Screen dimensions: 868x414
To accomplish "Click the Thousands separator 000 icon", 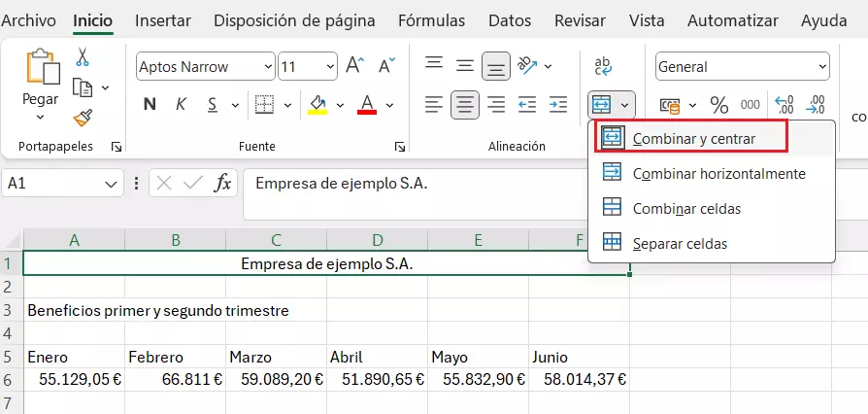I will tap(751, 104).
